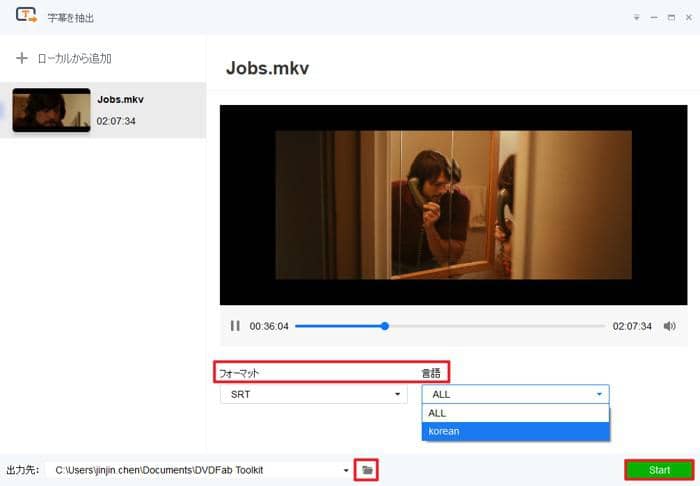Click the 字幕を抽出 window title

[x=71, y=18]
